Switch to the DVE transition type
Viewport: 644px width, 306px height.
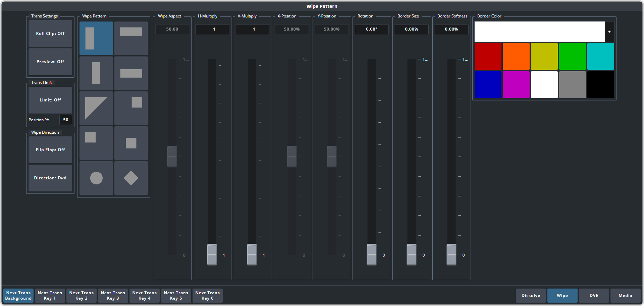(594, 296)
